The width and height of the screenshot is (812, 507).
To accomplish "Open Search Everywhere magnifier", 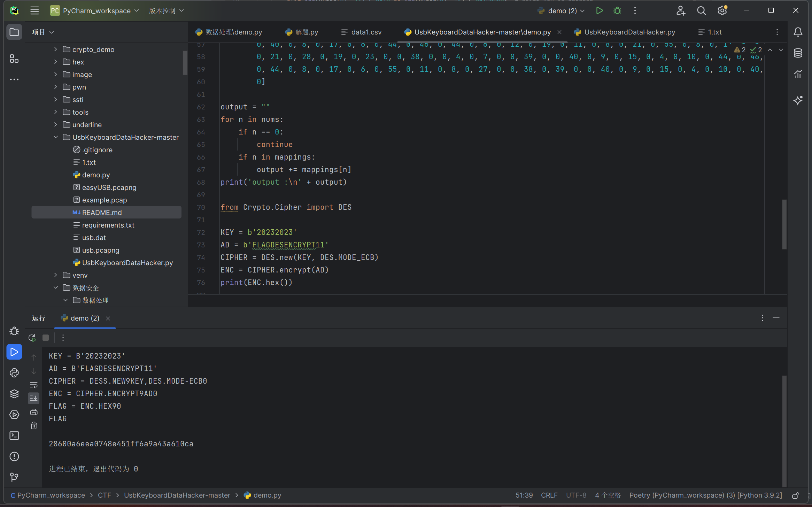I will click(702, 10).
